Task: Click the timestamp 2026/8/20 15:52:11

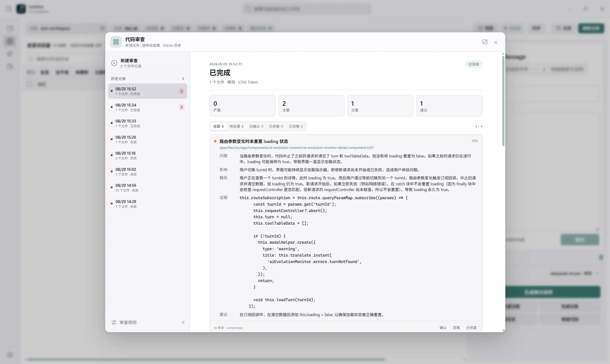Action: coord(225,64)
